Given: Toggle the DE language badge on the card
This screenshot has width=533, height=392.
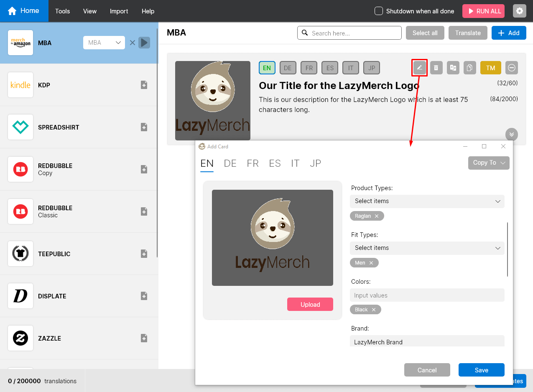Looking at the screenshot, I should click(x=288, y=68).
